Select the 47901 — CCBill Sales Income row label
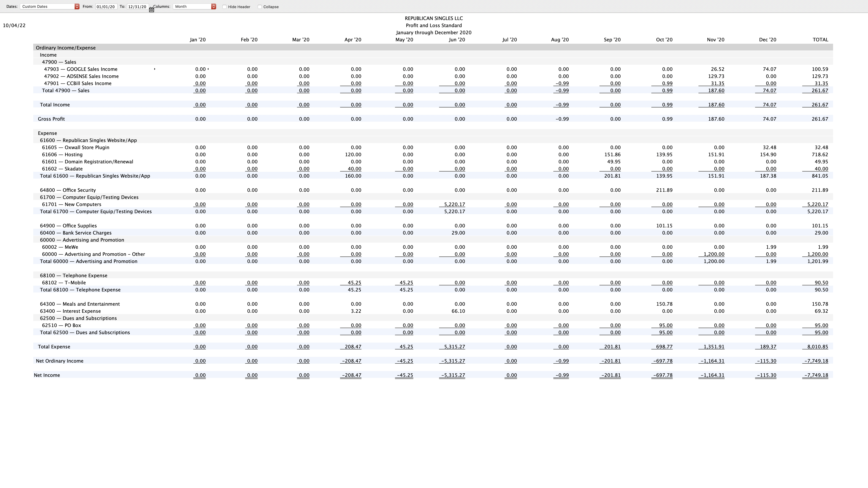The width and height of the screenshot is (868, 488). click(x=78, y=83)
